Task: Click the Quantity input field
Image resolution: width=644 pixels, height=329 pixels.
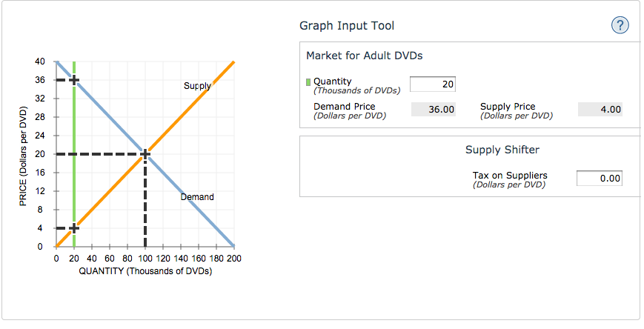Action: 433,84
